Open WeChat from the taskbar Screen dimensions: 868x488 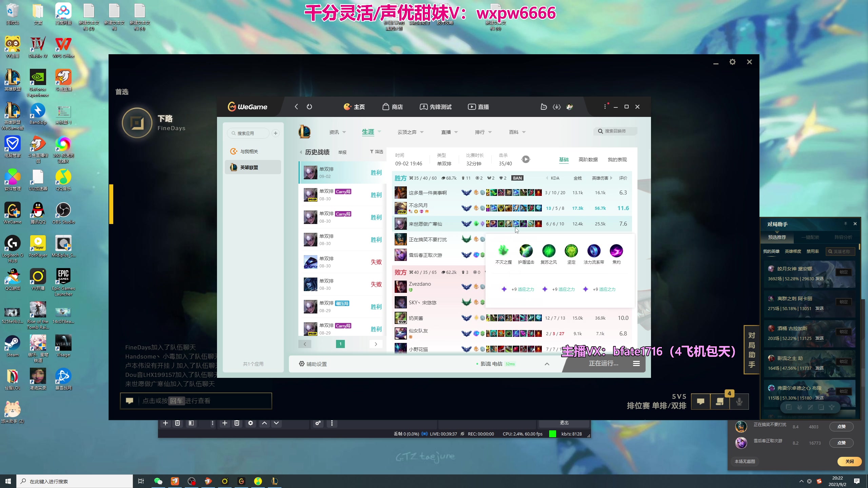(x=158, y=481)
